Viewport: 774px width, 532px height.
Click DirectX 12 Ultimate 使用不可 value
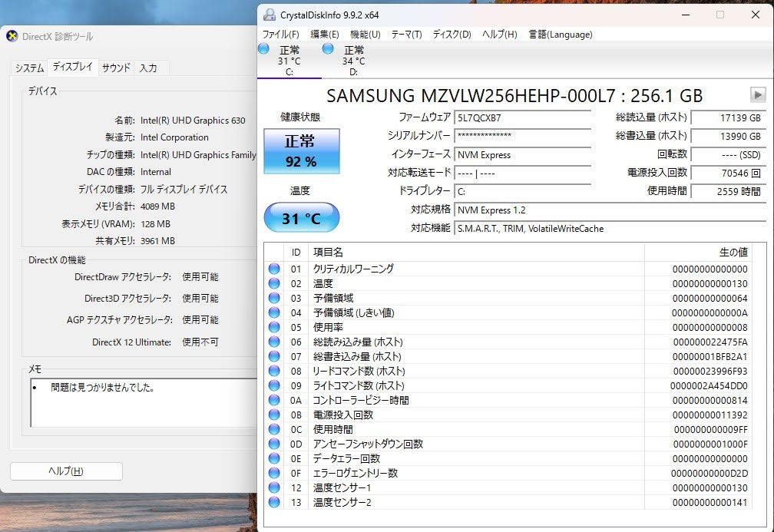(200, 342)
